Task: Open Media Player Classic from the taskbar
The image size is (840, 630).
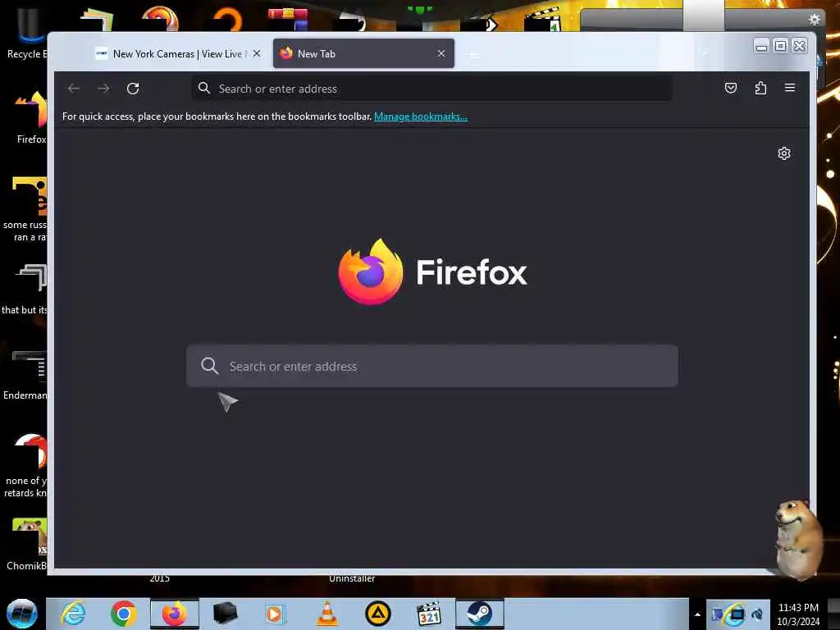Action: [428, 614]
